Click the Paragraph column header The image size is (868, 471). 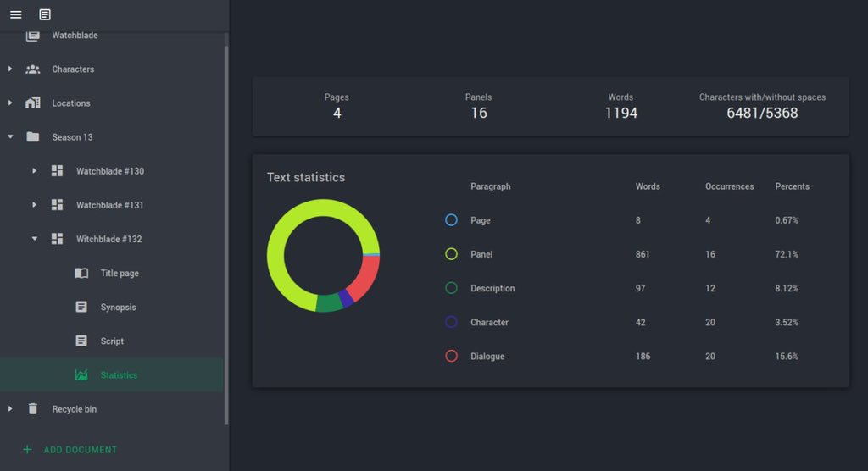[x=491, y=186]
